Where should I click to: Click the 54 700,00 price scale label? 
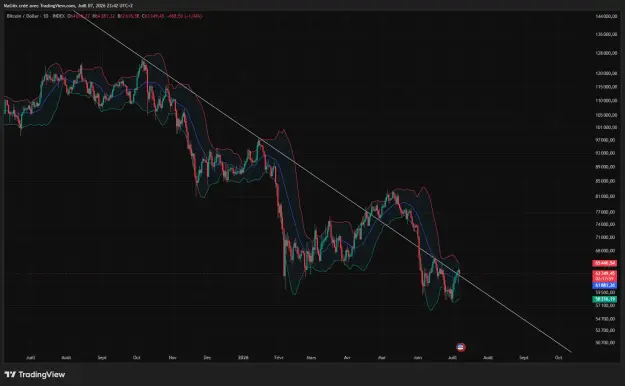pyautogui.click(x=606, y=319)
